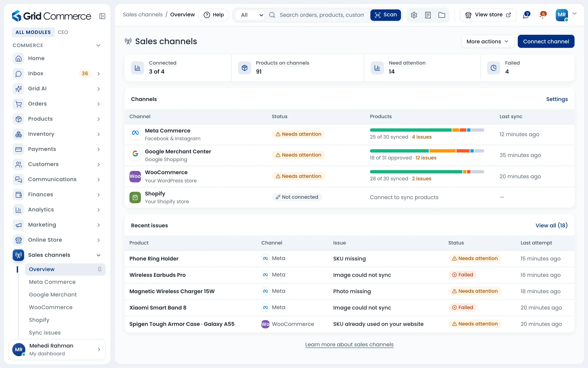Open notifications bell with badge 5
The height and width of the screenshot is (368, 588).
(543, 15)
